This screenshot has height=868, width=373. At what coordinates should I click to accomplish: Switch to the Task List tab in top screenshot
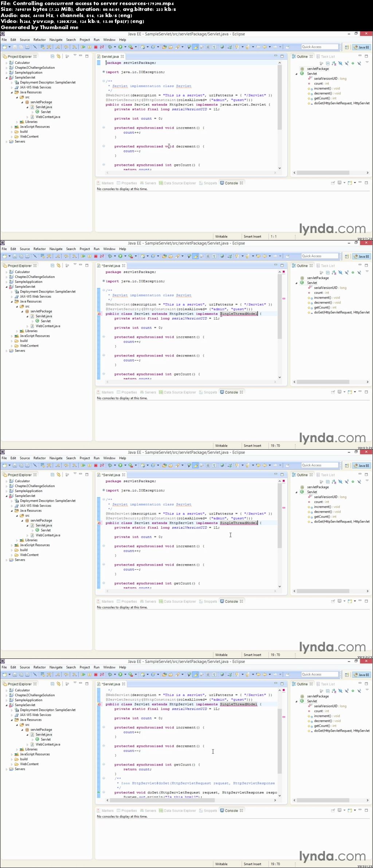click(x=325, y=56)
